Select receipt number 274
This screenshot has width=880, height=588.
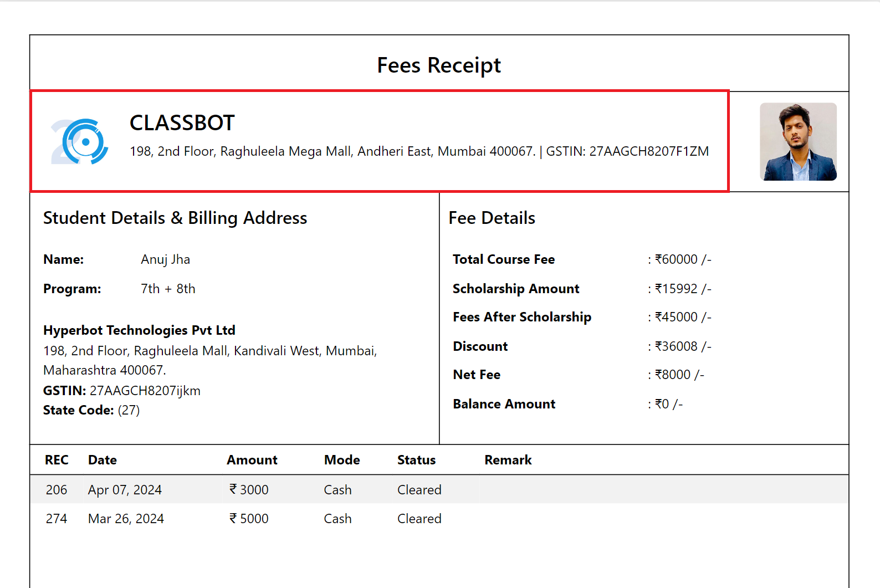[57, 519]
